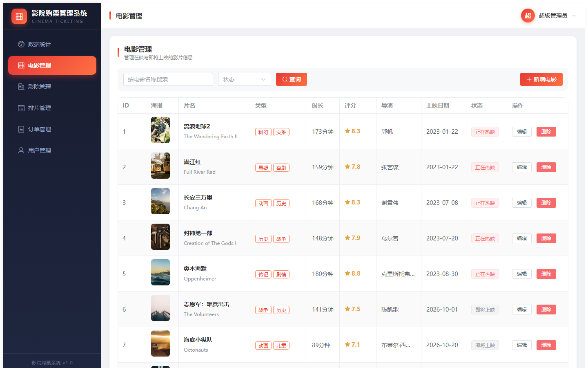This screenshot has width=588, height=368.
Task: Click the 排片管理 calendar icon
Action: [x=21, y=108]
